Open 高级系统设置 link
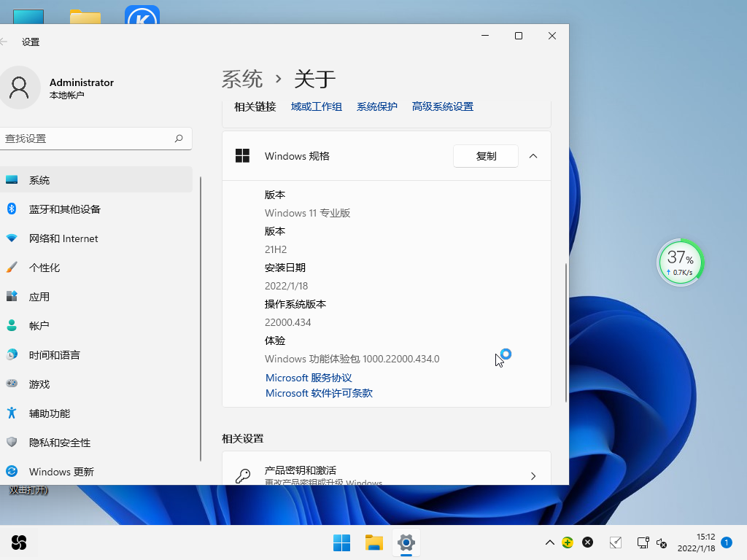Screen dimensions: 747x560 pyautogui.click(x=442, y=106)
